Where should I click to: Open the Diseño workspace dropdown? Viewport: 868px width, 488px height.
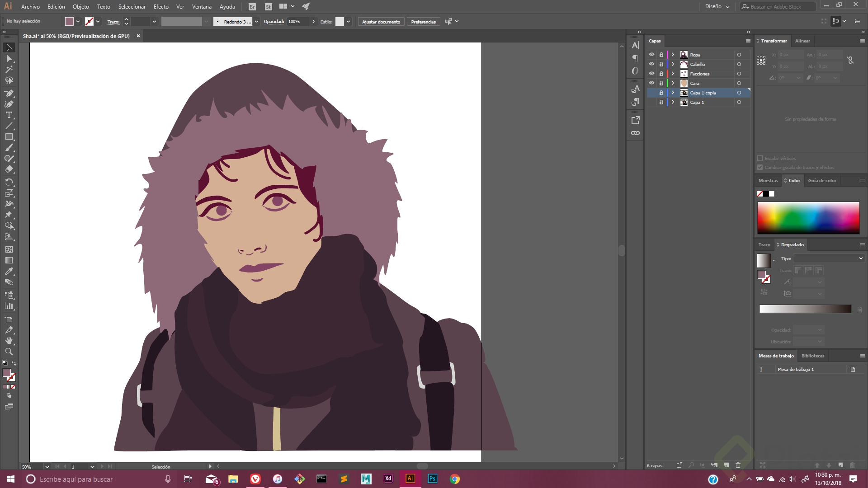pos(717,6)
